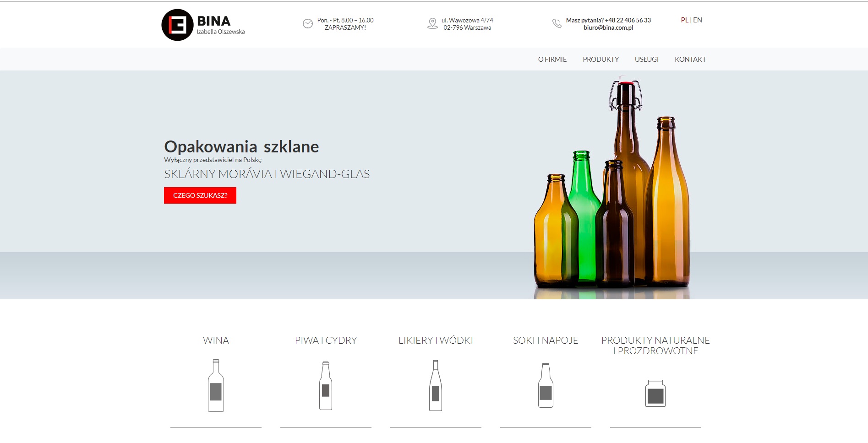Image resolution: width=868 pixels, height=443 pixels.
Task: Click the map pin location icon
Action: point(432,23)
